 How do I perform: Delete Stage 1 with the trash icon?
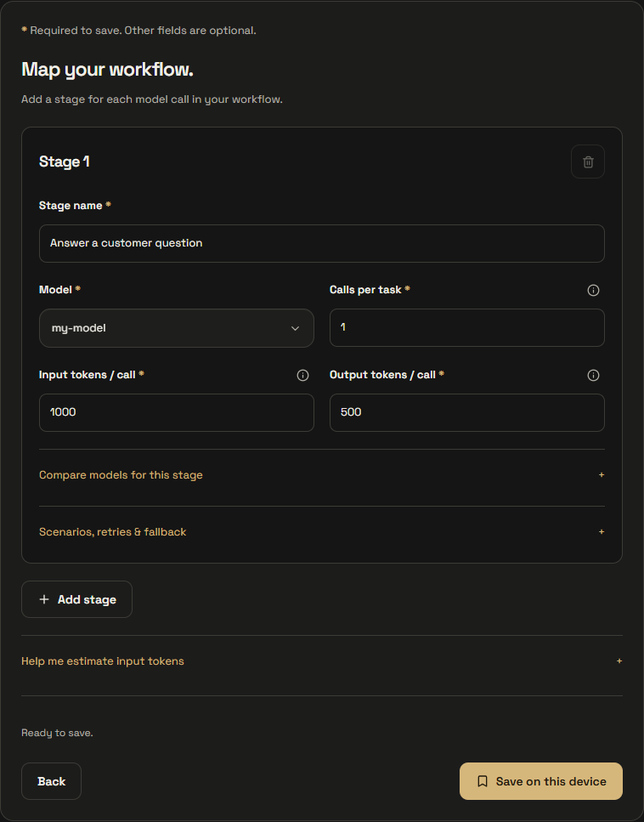coord(587,162)
